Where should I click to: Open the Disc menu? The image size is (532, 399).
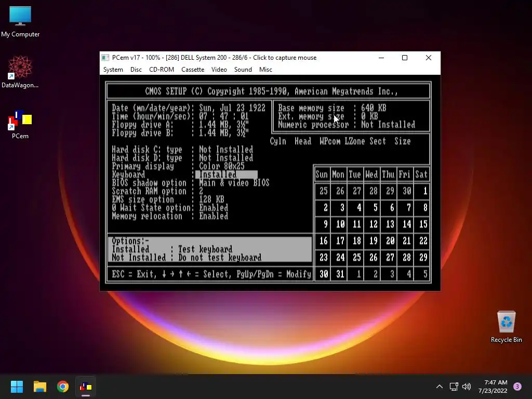coord(136,70)
